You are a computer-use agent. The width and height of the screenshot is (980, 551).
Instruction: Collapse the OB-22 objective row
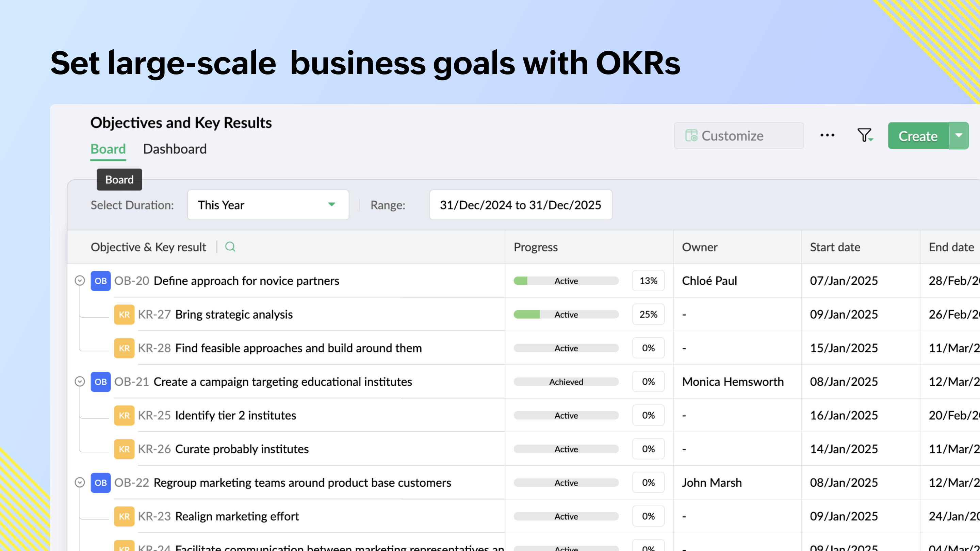pyautogui.click(x=80, y=483)
